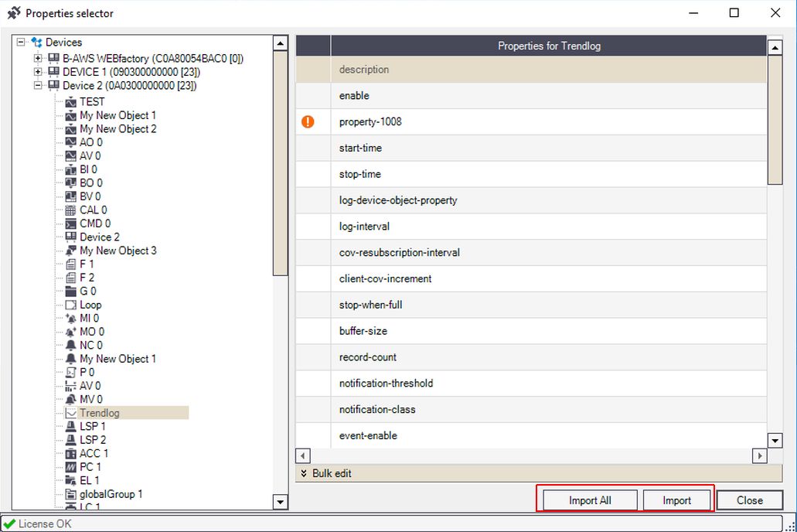Click the bell icon beside NC 0
Image resolution: width=797 pixels, height=532 pixels.
(x=71, y=346)
